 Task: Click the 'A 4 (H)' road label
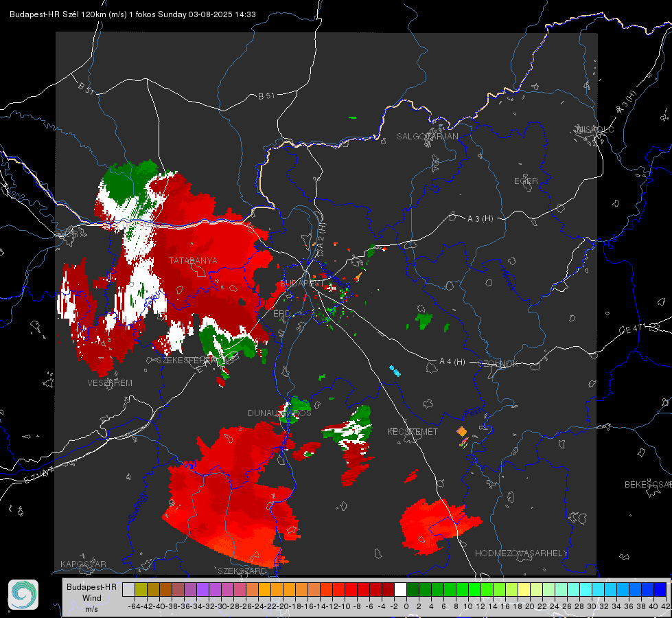point(452,362)
